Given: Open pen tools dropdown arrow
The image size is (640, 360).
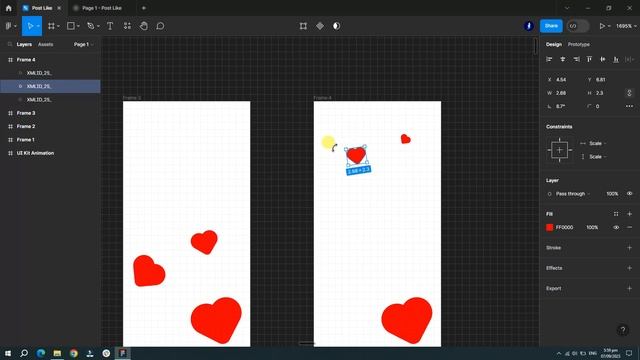Looking at the screenshot, I should [x=98, y=26].
